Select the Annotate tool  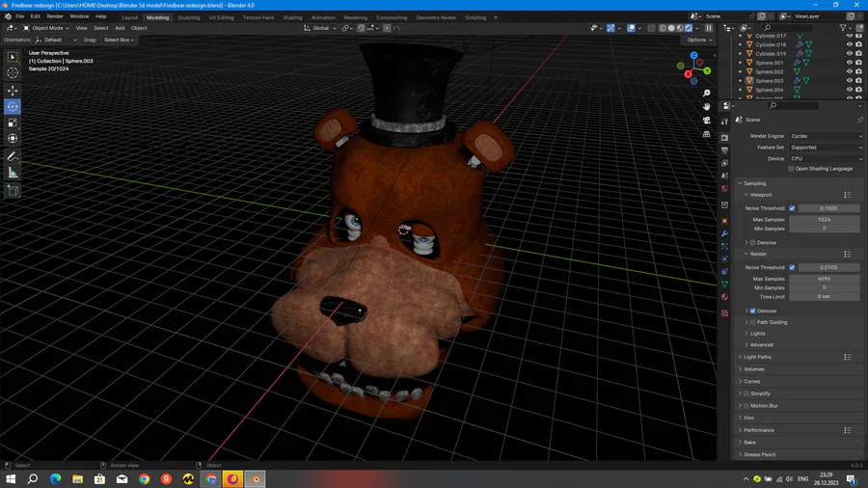pyautogui.click(x=13, y=156)
